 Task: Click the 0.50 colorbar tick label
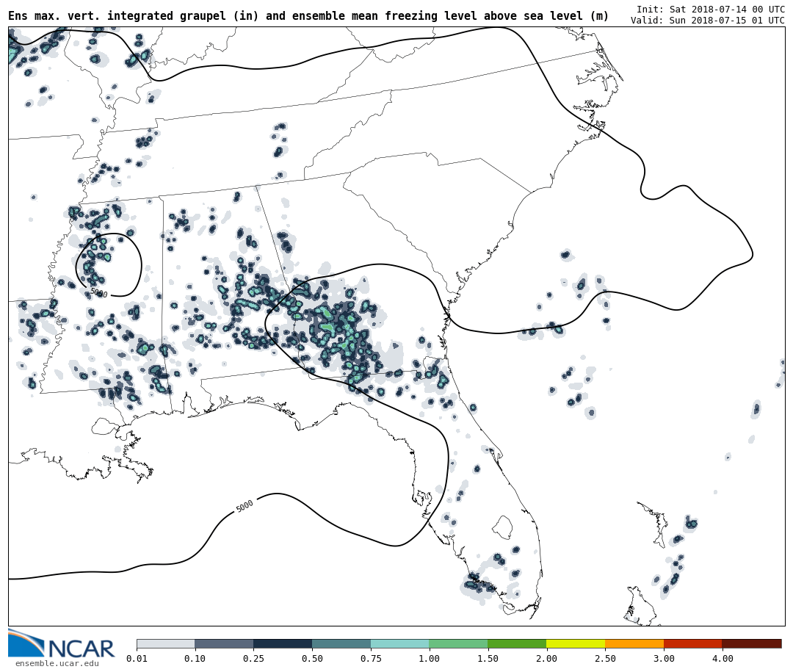coord(313,658)
